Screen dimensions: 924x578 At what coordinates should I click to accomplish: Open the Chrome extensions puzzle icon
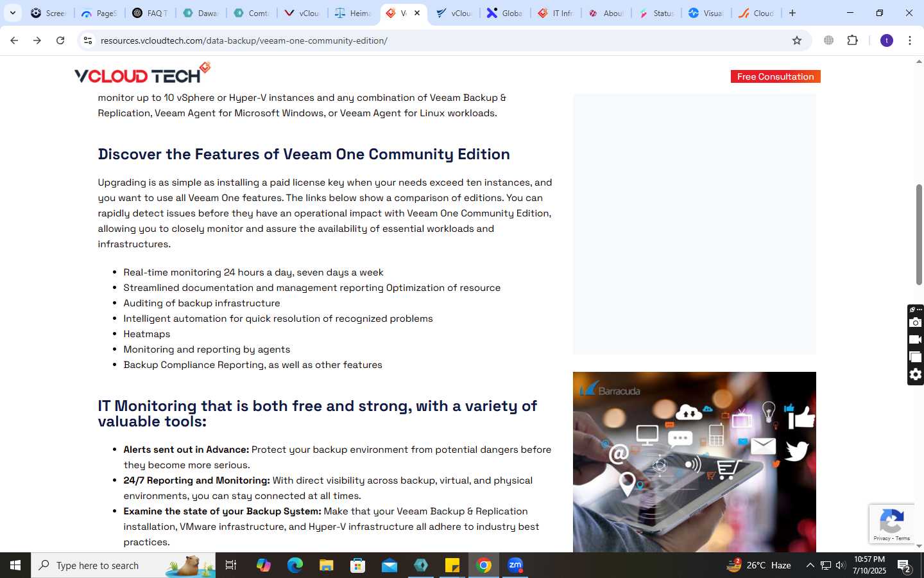pyautogui.click(x=853, y=40)
